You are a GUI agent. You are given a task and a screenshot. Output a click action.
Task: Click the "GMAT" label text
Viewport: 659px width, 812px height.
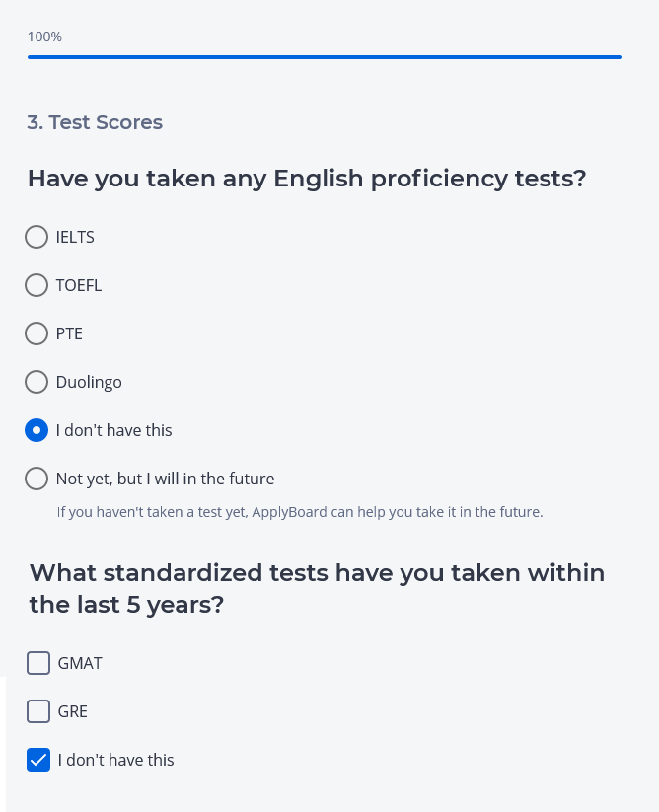80,663
